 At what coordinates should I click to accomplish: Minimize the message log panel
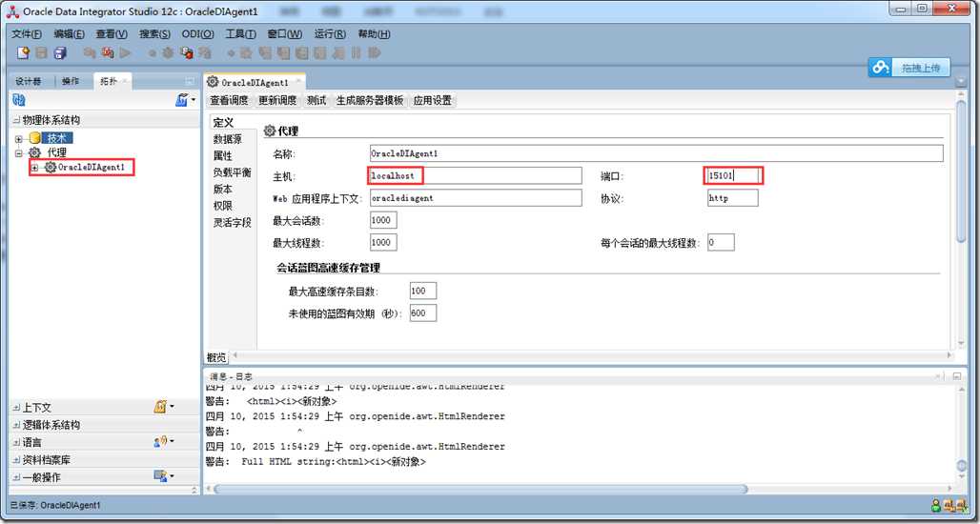click(956, 376)
